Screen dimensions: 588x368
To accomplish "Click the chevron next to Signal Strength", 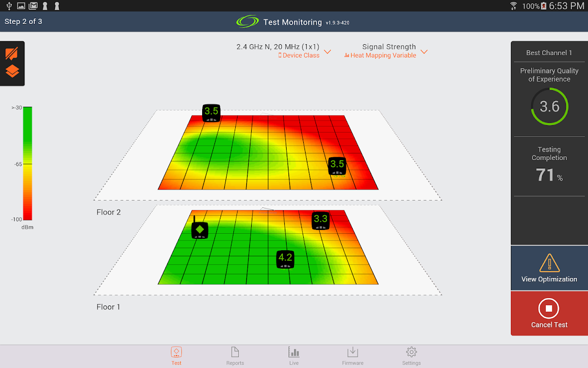I will pos(424,52).
